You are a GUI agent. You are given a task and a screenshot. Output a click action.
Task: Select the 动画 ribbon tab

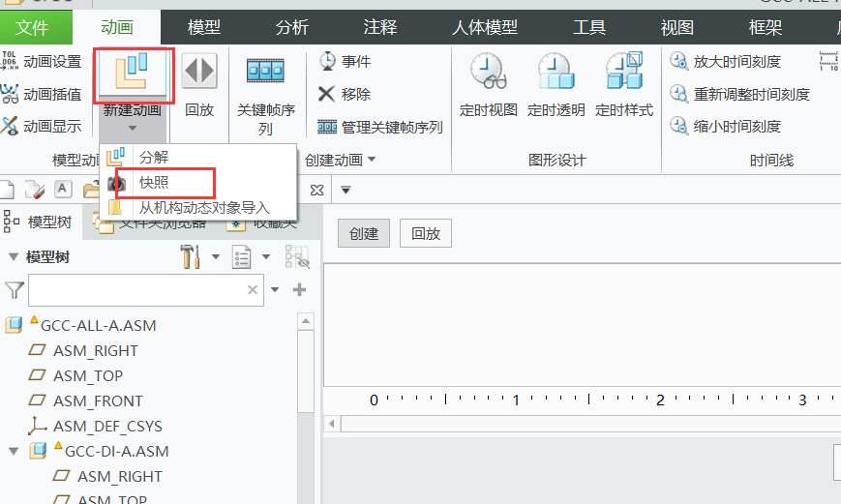117,27
